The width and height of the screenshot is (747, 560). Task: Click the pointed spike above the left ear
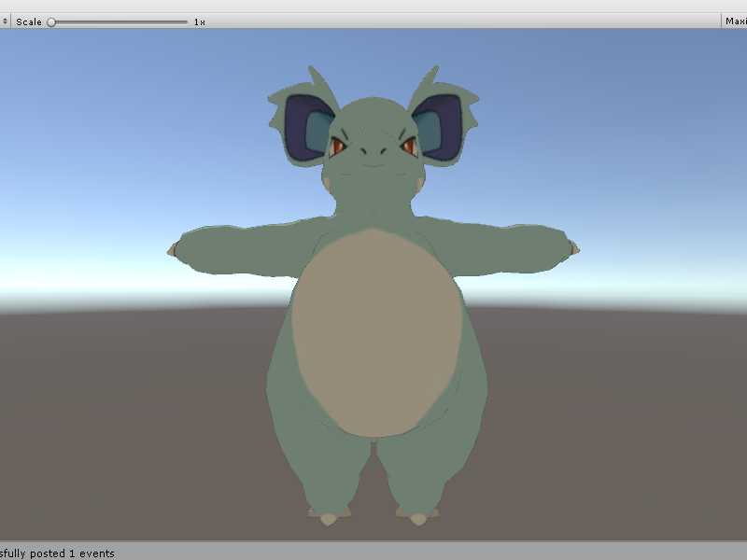click(314, 76)
